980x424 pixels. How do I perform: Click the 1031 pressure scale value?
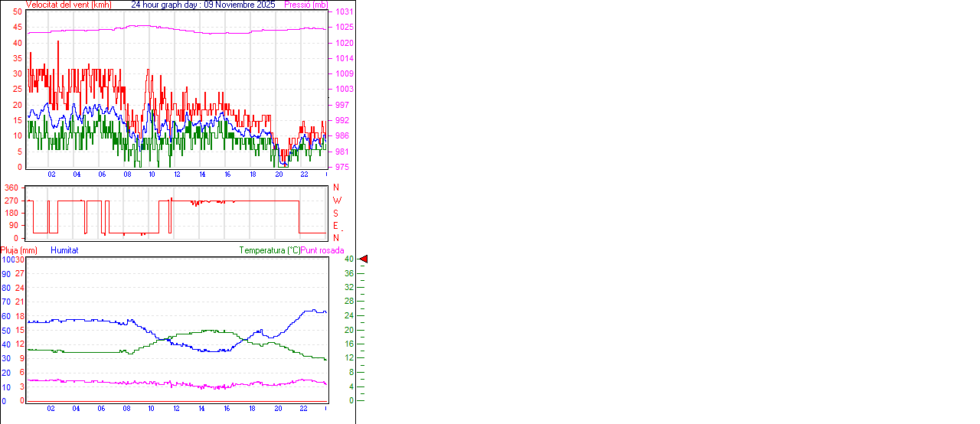(344, 12)
